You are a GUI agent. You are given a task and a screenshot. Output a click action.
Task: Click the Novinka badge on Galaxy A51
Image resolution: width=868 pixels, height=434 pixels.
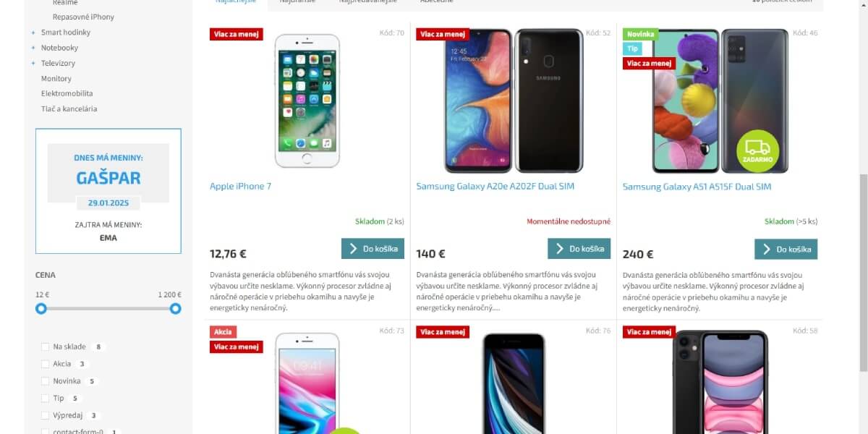pyautogui.click(x=641, y=34)
